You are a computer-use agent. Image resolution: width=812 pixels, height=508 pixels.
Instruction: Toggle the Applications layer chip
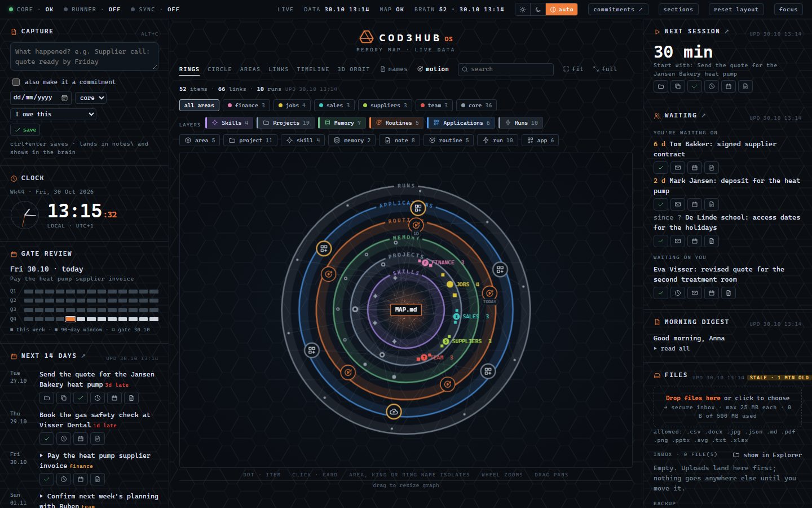462,122
